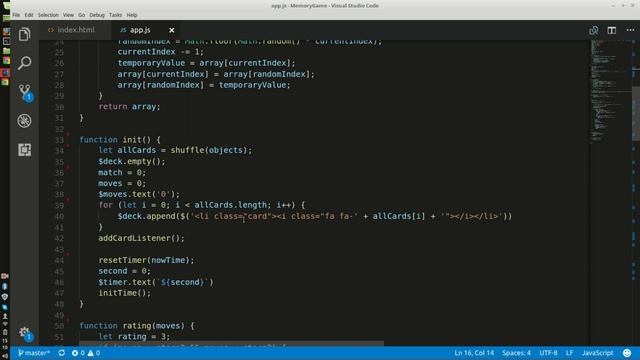640x360 pixels.
Task: Show errors count in status bar
Action: [78, 353]
